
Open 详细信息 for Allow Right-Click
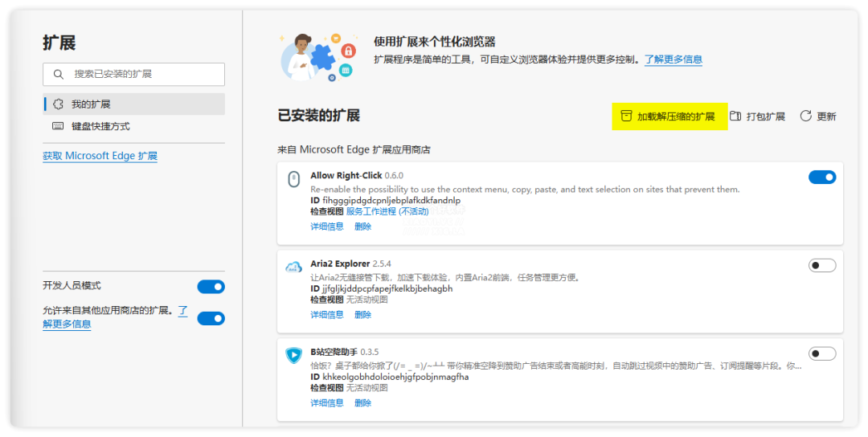326,227
